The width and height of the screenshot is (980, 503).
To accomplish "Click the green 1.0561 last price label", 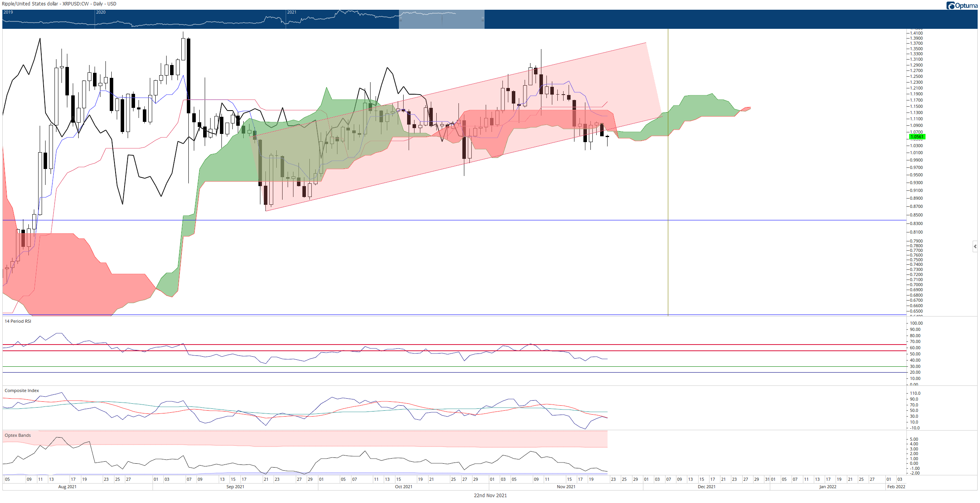I will pyautogui.click(x=917, y=137).
